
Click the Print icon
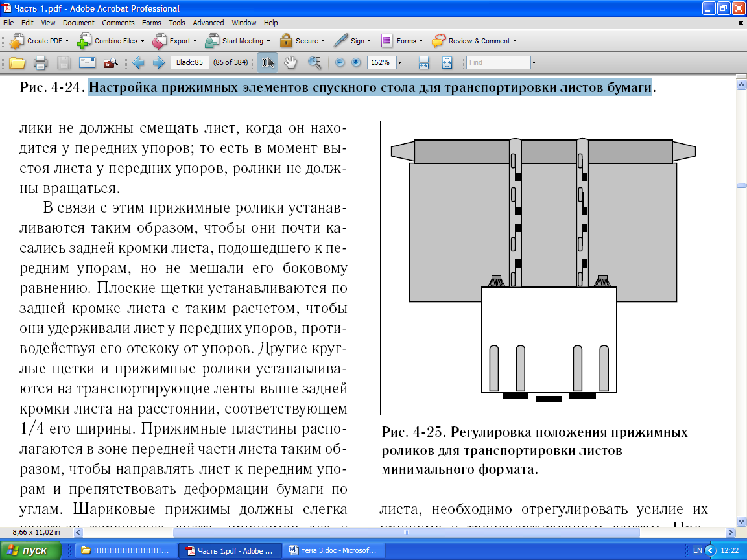[x=40, y=62]
